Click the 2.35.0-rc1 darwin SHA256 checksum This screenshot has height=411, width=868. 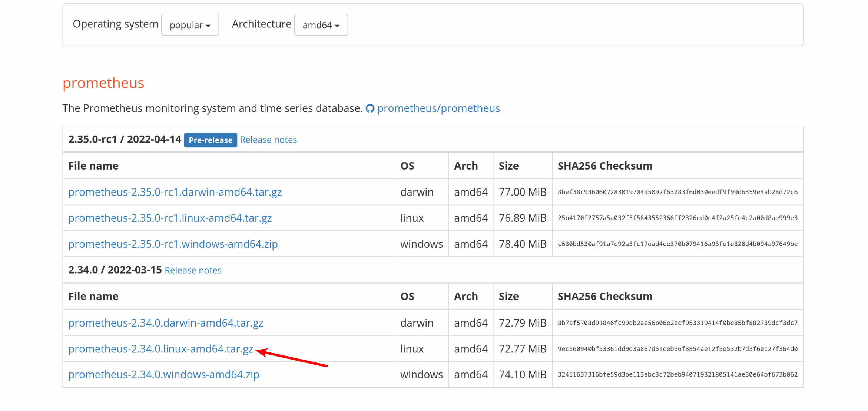click(x=677, y=192)
